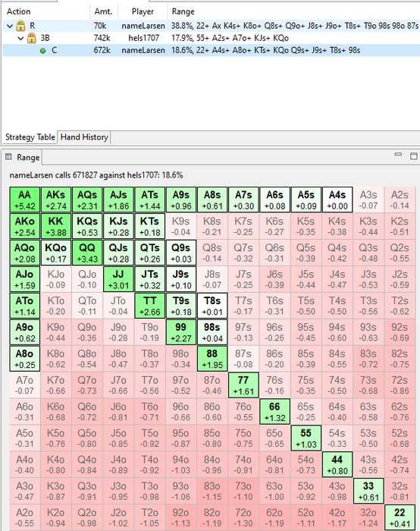Image resolution: width=420 pixels, height=531 pixels.
Task: Maximize the Range panel
Action: point(414,156)
